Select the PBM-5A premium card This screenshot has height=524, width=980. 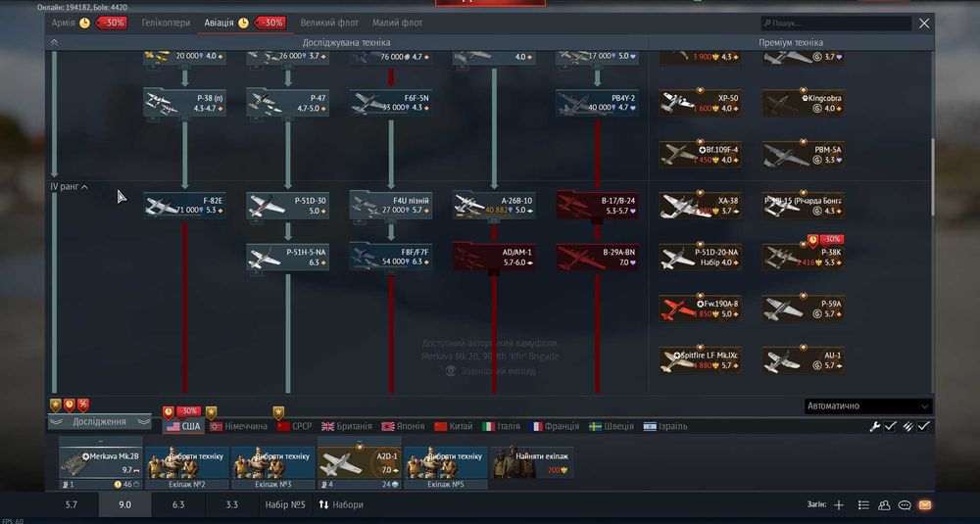click(x=804, y=155)
